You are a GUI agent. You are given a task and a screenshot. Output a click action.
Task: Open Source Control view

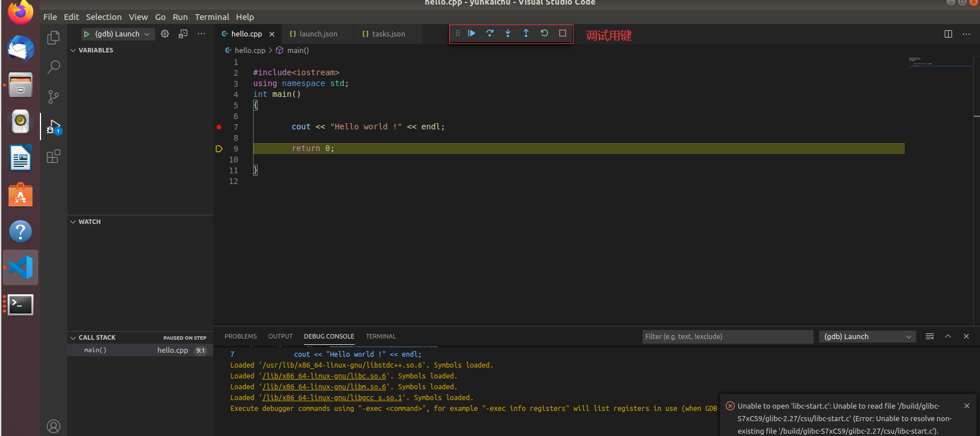[54, 97]
